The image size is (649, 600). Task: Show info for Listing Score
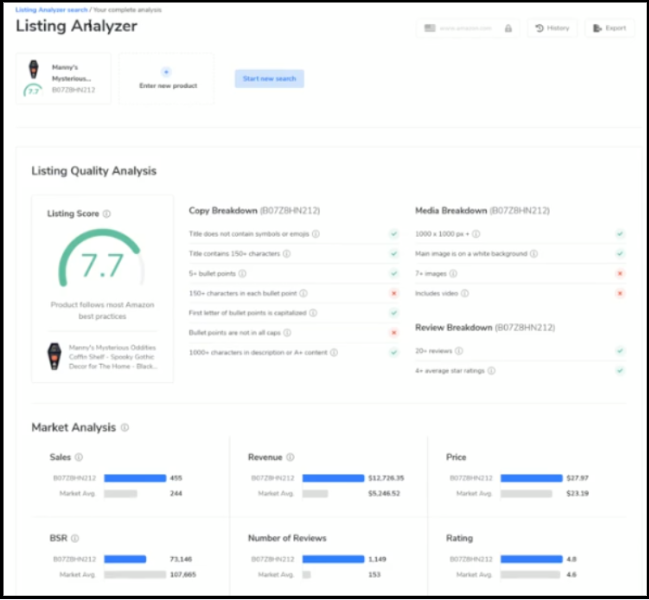pyautogui.click(x=107, y=214)
